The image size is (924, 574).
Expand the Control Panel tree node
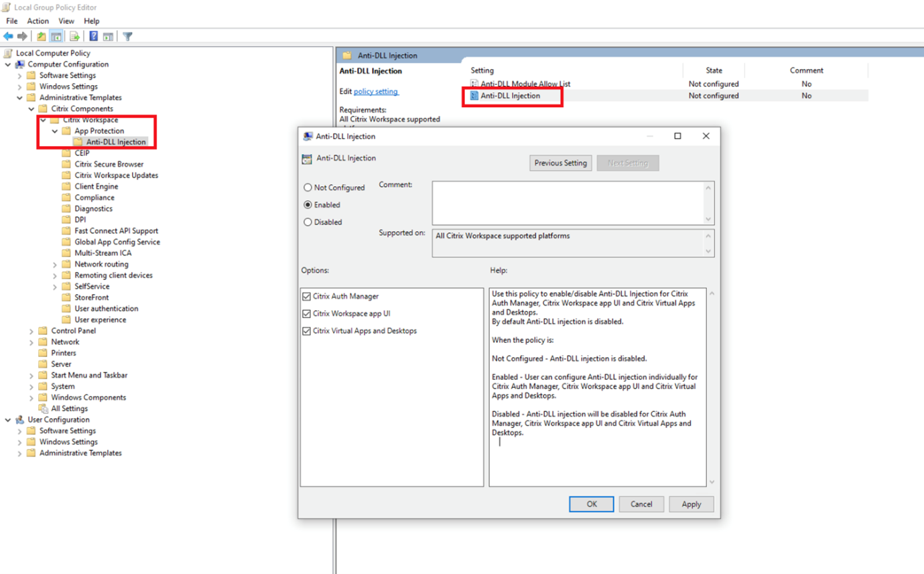31,331
